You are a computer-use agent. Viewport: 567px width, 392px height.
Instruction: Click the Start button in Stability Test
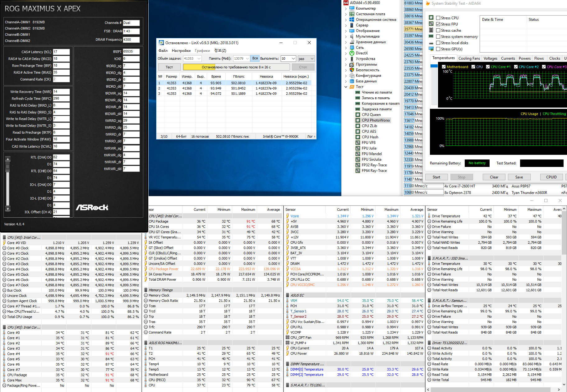[436, 177]
